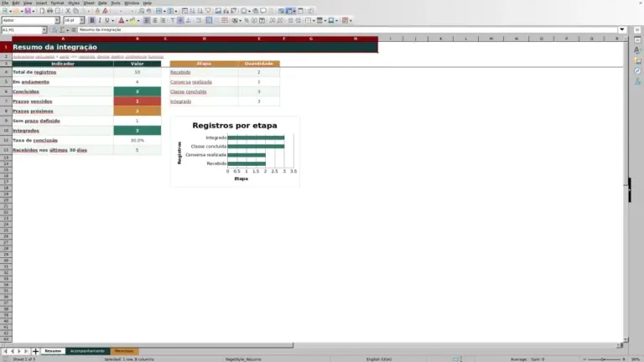Click the add new sheet plus icon

click(35, 351)
